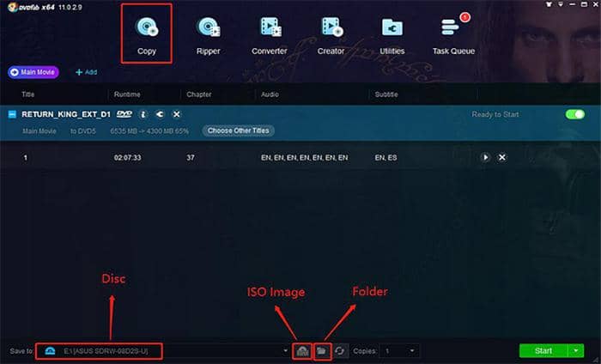601x364 pixels.
Task: Open the Copy module
Action: [x=147, y=34]
